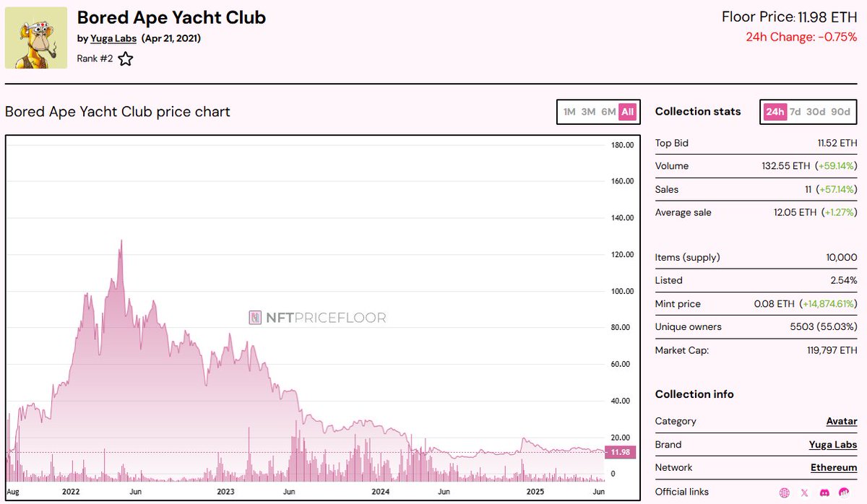Click the 24h Change -0.75% text

802,37
